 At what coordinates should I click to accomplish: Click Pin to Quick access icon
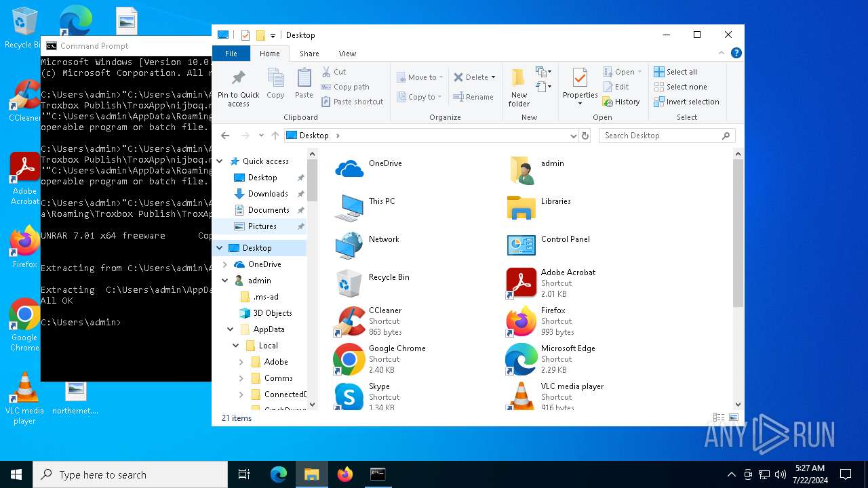[x=238, y=87]
